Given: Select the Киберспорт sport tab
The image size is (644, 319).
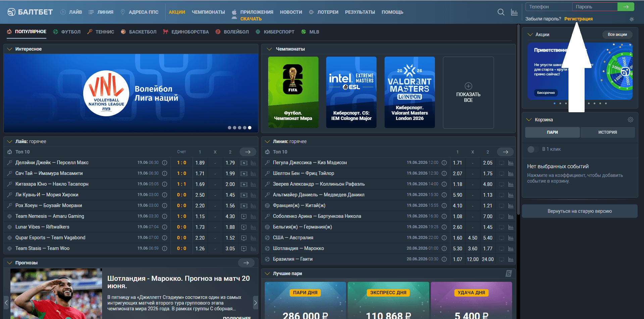Looking at the screenshot, I should click(275, 32).
